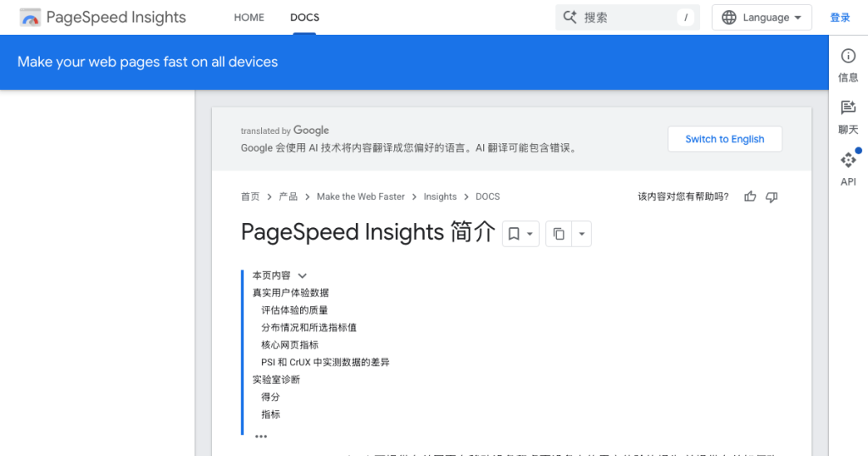868x456 pixels.
Task: Open the DOCS breadcrumb link
Action: coord(487,197)
